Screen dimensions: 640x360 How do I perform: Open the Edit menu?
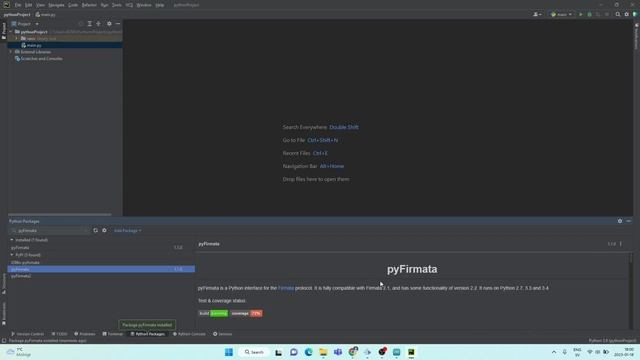click(x=28, y=5)
